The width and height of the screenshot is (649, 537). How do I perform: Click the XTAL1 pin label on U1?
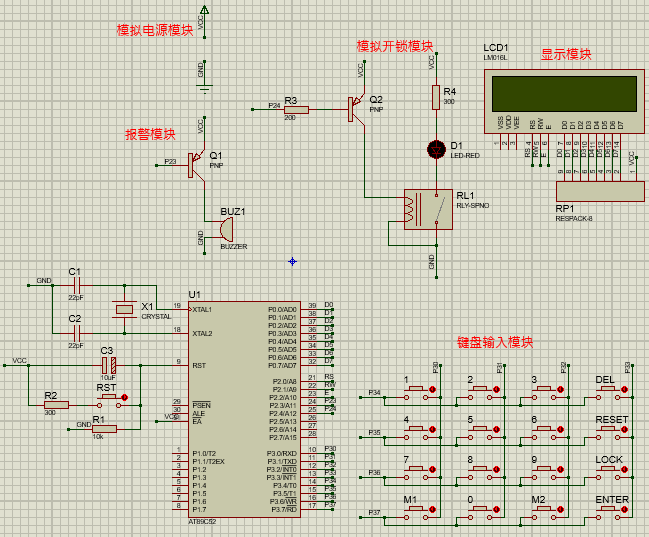[x=202, y=309]
